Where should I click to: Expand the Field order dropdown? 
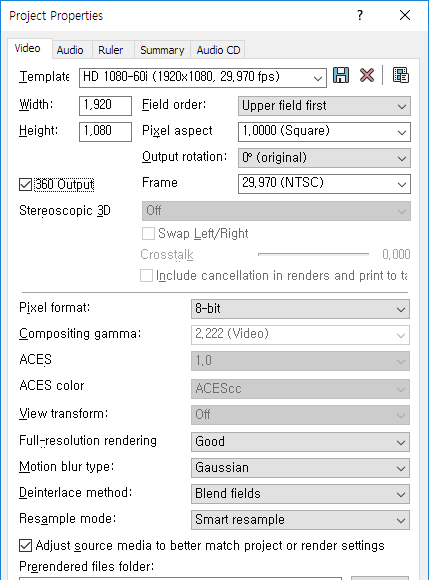[324, 106]
